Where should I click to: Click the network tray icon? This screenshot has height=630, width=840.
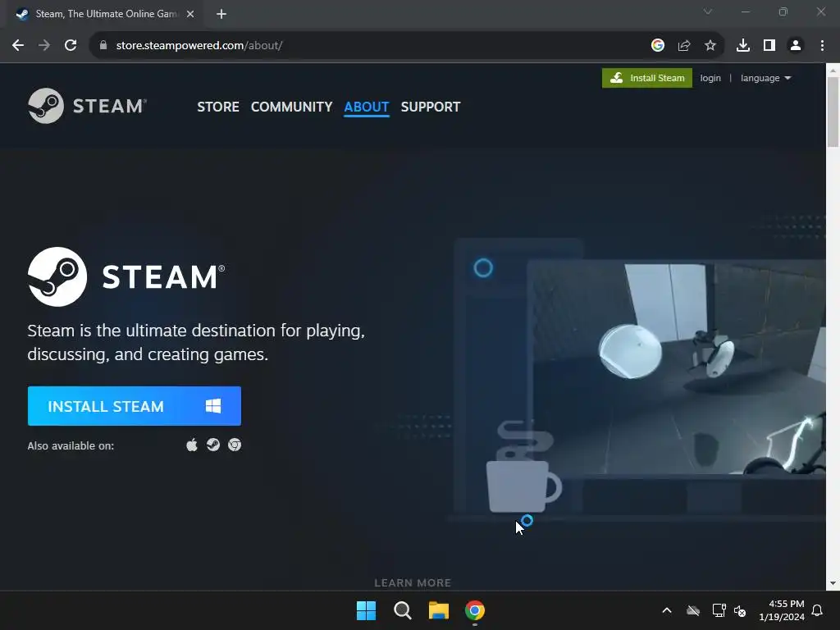719,610
